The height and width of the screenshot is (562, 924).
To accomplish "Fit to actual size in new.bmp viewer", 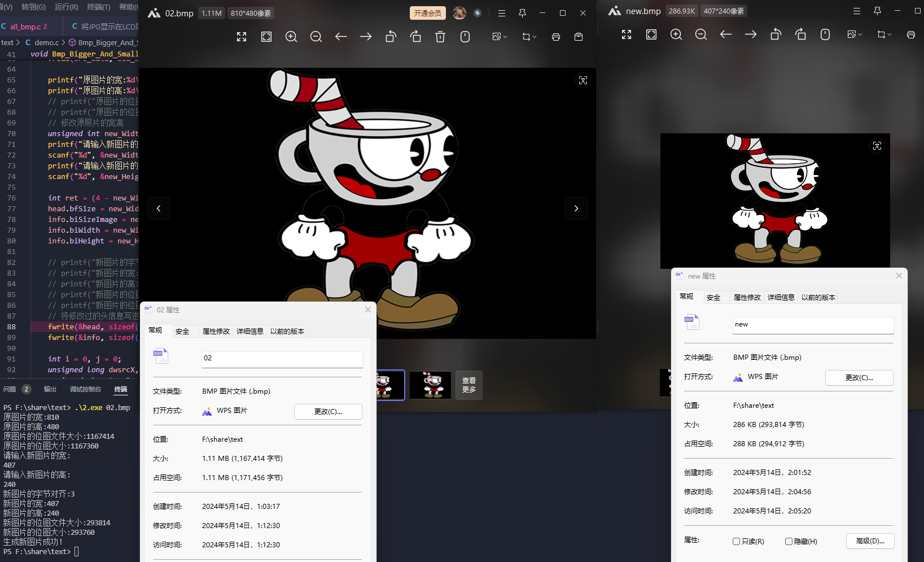I will click(x=651, y=34).
